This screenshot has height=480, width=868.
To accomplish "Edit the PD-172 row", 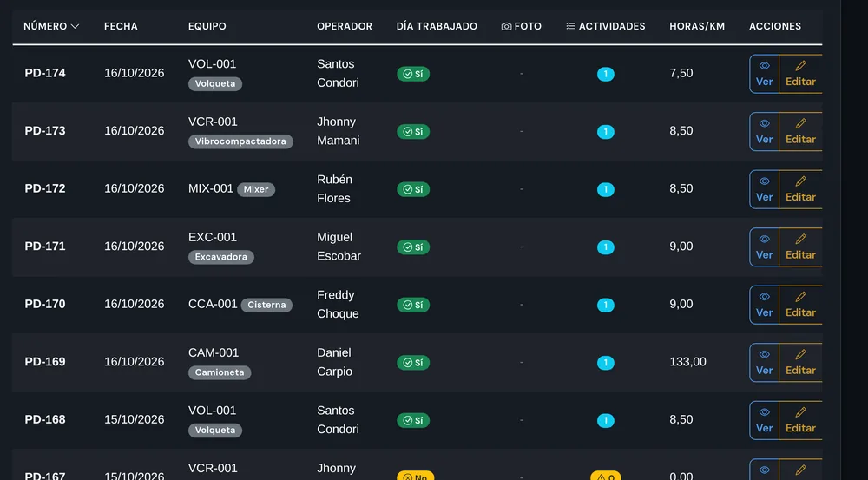I will pos(800,189).
